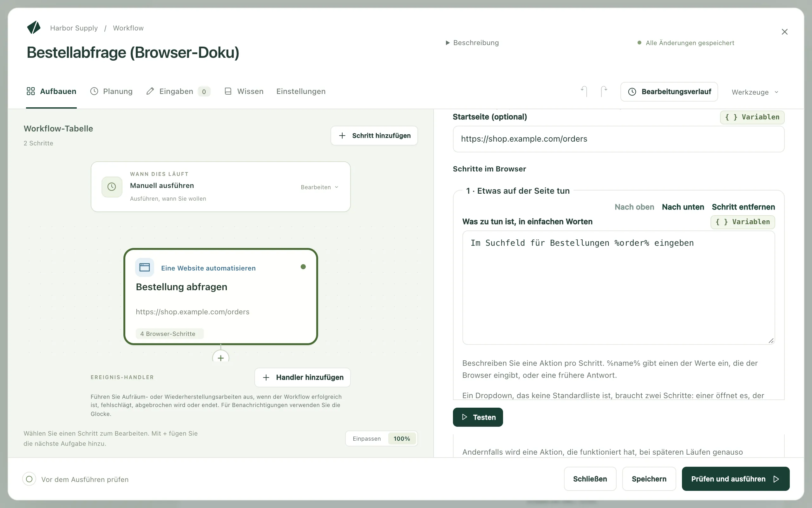812x508 pixels.
Task: Click Schritt entfernen
Action: pos(743,207)
